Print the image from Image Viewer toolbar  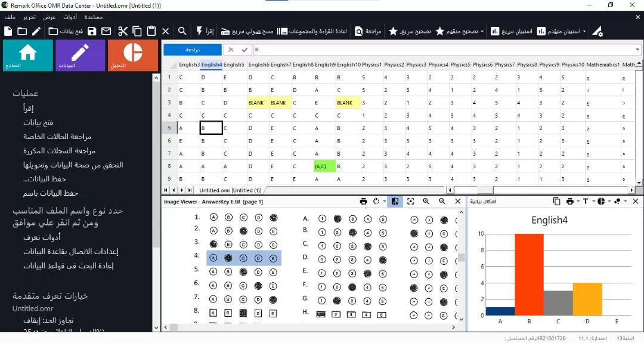point(363,202)
